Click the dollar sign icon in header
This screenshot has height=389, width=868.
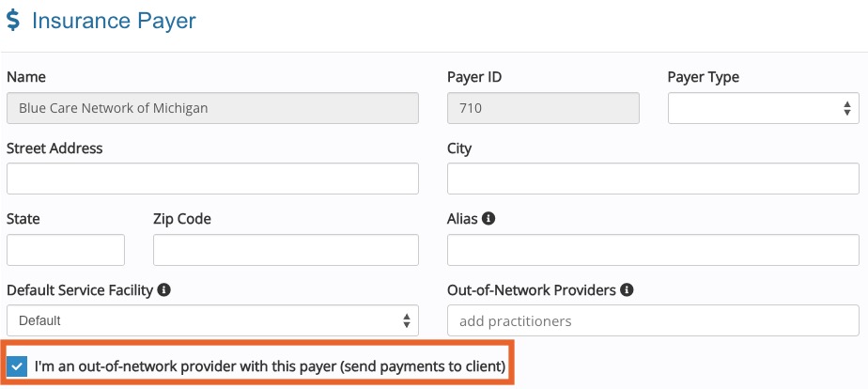pos(12,21)
